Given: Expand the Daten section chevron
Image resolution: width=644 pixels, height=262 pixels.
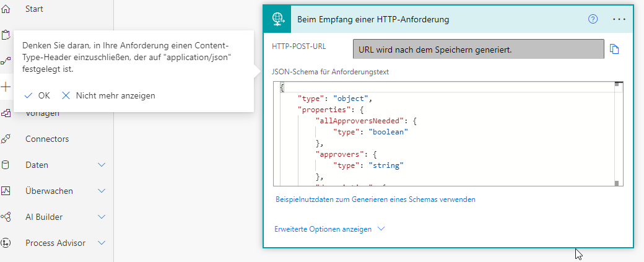Looking at the screenshot, I should click(102, 165).
